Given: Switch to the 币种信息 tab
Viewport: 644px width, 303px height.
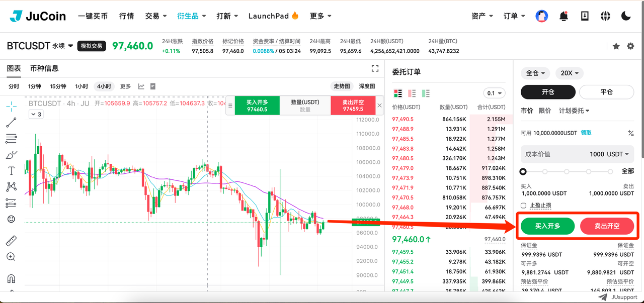Looking at the screenshot, I should (x=44, y=68).
